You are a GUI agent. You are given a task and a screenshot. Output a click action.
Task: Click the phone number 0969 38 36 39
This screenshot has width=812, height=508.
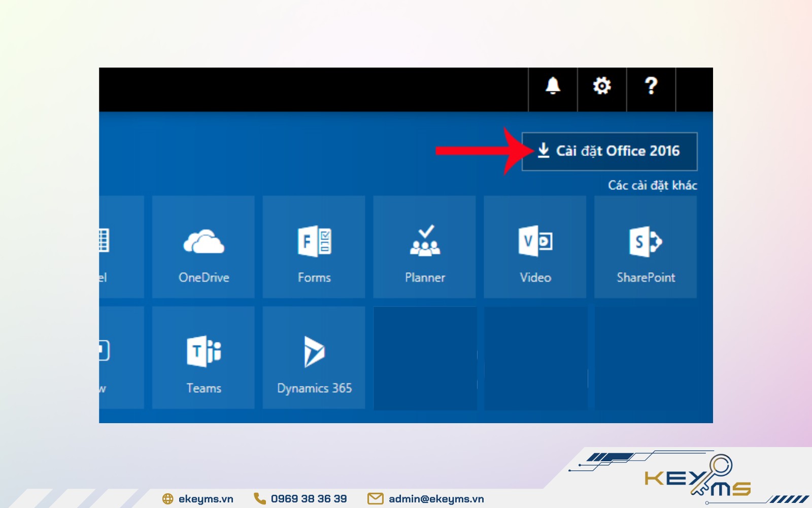(309, 499)
